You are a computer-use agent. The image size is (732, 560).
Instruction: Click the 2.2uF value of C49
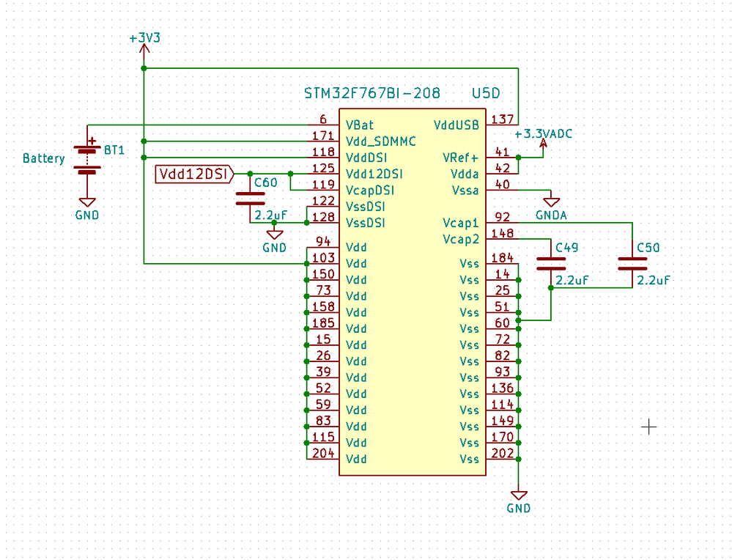572,280
